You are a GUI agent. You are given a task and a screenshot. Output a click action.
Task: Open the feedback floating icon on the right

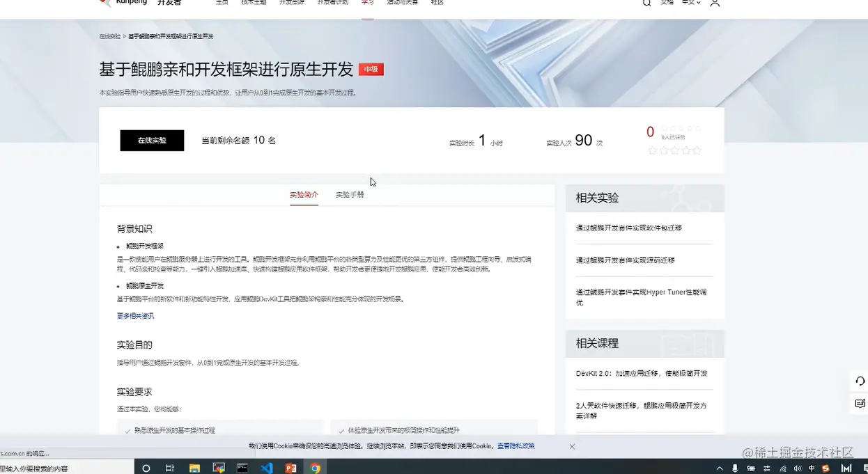[860, 404]
